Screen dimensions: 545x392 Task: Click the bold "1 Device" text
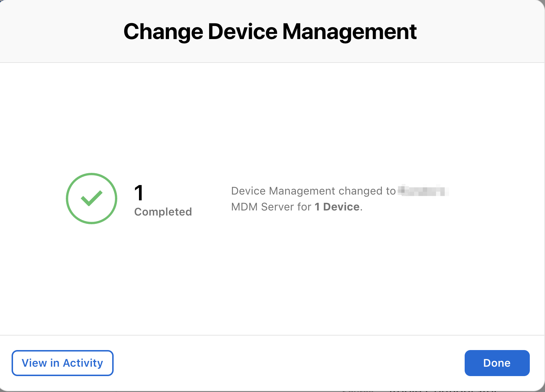point(337,207)
